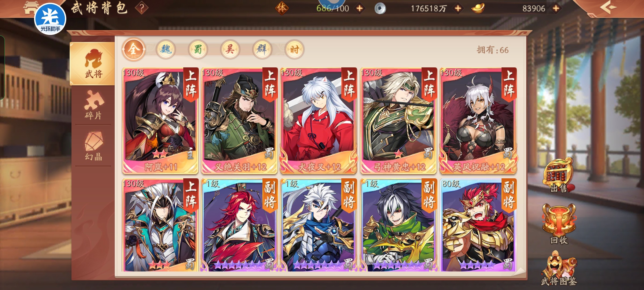Select the 吴 faction filter
The width and height of the screenshot is (644, 290).
click(230, 49)
